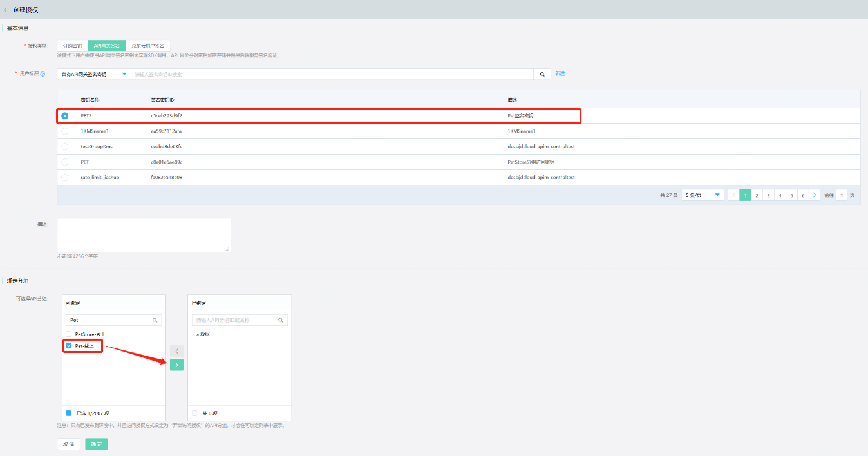Open the 自有API网关签名密钥 dropdown
The image size is (868, 456).
(x=93, y=73)
